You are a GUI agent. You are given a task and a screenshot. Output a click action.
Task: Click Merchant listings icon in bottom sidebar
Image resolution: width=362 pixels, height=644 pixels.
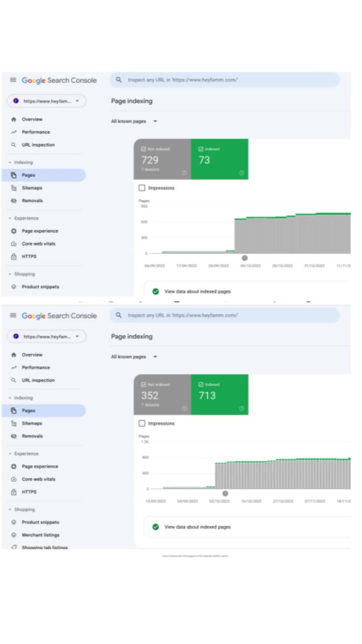(14, 535)
